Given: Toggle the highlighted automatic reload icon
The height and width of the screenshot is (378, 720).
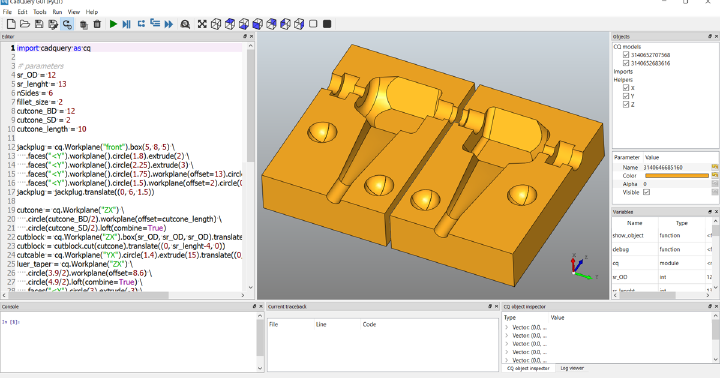Looking at the screenshot, I should (x=67, y=24).
